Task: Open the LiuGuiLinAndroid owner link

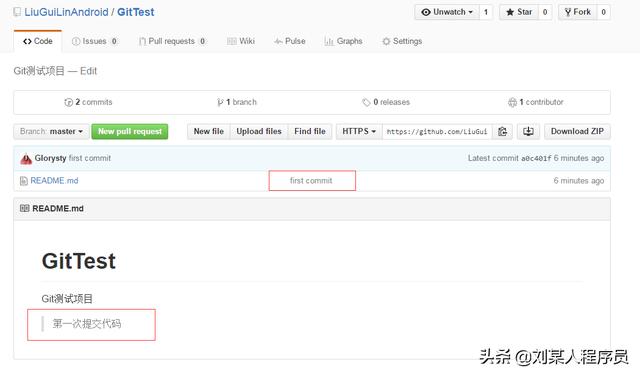Action: pos(66,12)
